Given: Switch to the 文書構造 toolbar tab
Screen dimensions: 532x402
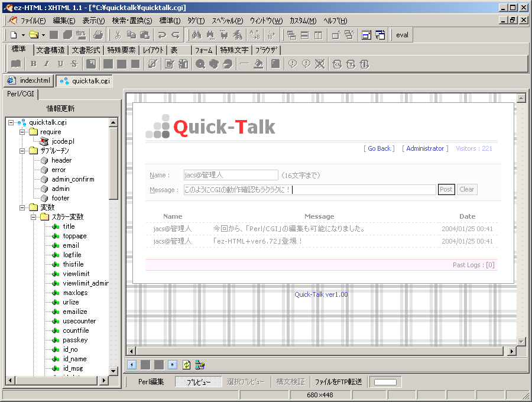Looking at the screenshot, I should click(x=51, y=50).
